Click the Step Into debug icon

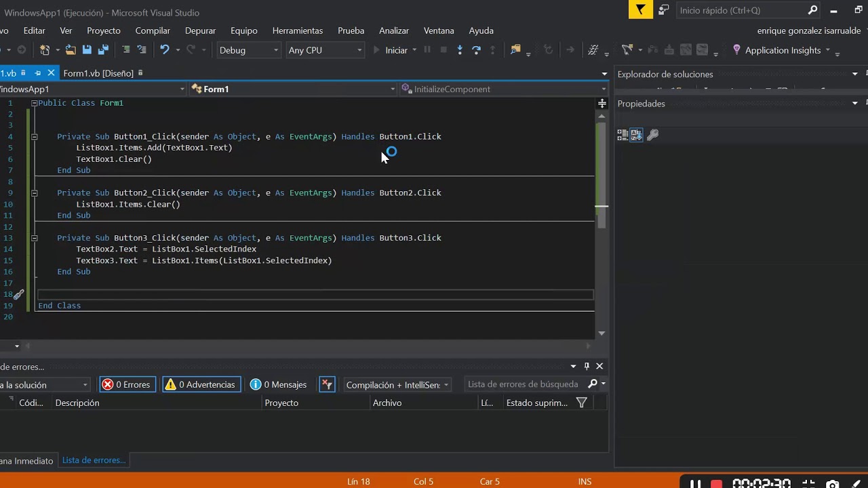point(460,50)
